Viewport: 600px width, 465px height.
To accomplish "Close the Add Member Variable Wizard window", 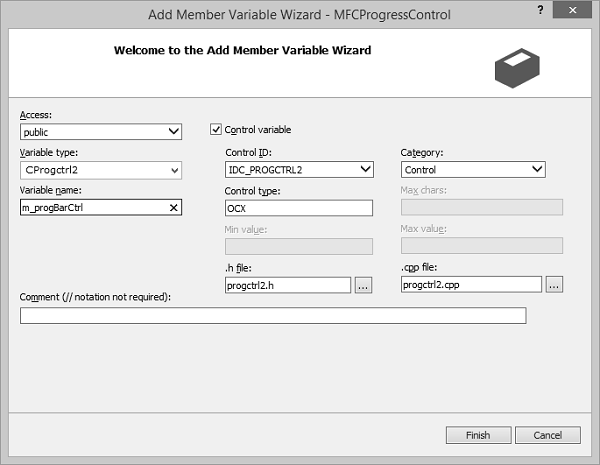I will click(x=572, y=10).
